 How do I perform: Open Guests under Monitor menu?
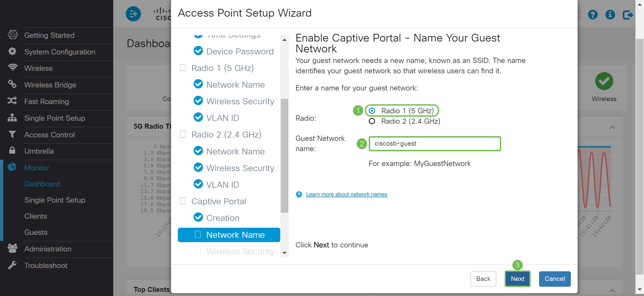pos(36,232)
